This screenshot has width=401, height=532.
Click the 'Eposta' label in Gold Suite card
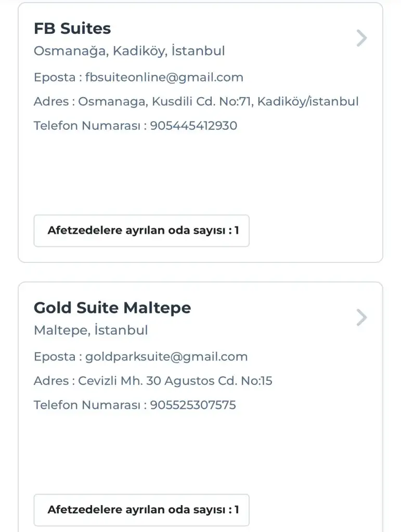tap(54, 357)
